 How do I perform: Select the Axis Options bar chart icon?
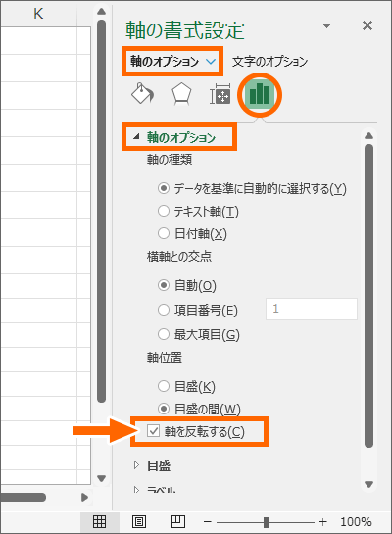[x=260, y=94]
